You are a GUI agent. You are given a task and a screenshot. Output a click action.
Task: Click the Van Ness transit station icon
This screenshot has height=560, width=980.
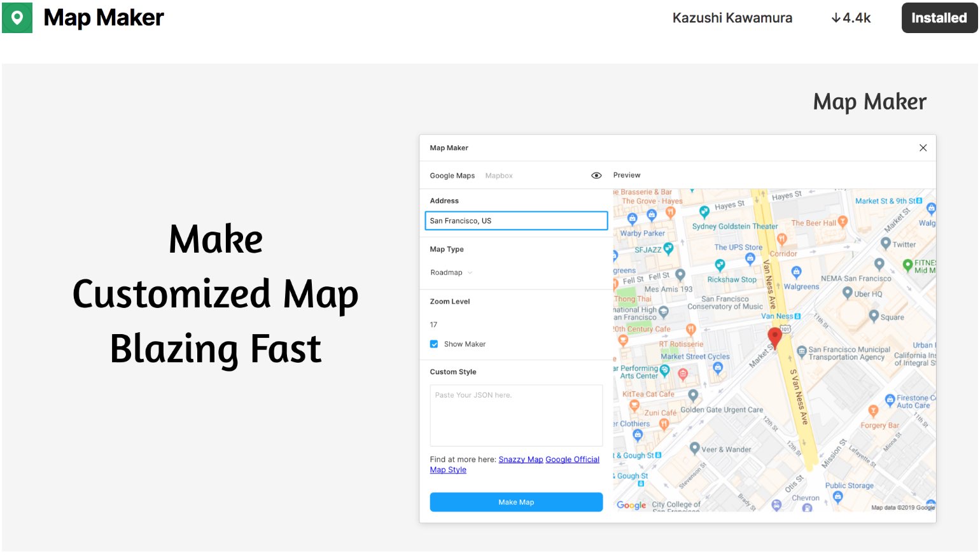(x=798, y=316)
